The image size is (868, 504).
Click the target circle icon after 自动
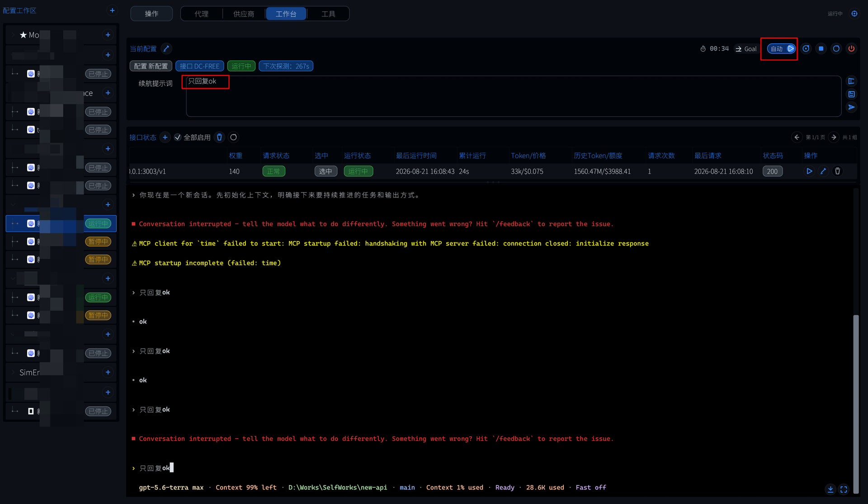click(x=806, y=48)
